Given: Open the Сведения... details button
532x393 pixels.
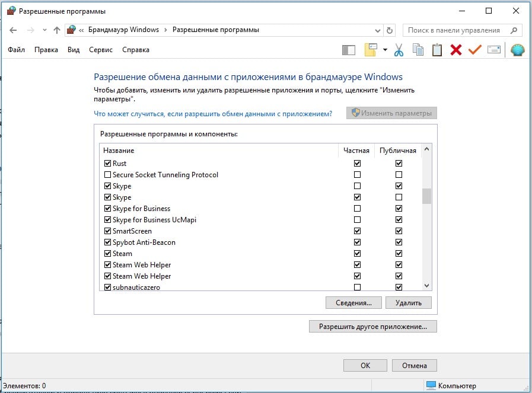Looking at the screenshot, I should (353, 303).
